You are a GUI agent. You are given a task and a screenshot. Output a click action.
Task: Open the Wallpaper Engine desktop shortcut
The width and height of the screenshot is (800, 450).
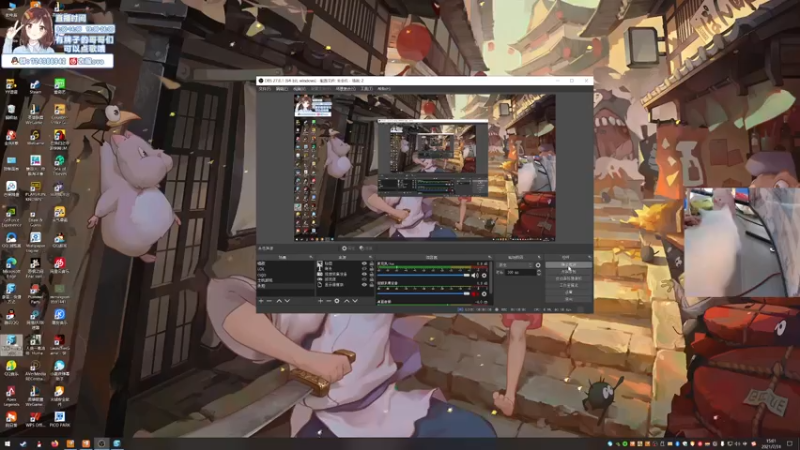point(35,242)
